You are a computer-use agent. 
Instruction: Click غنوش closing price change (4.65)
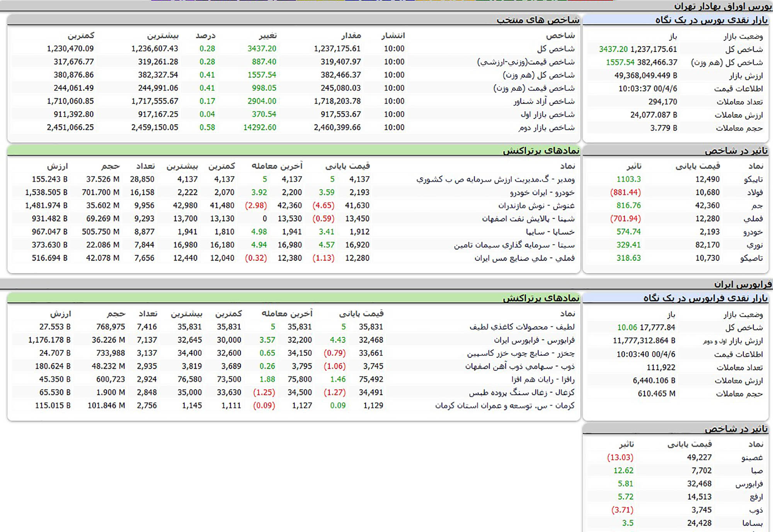pyautogui.click(x=323, y=206)
